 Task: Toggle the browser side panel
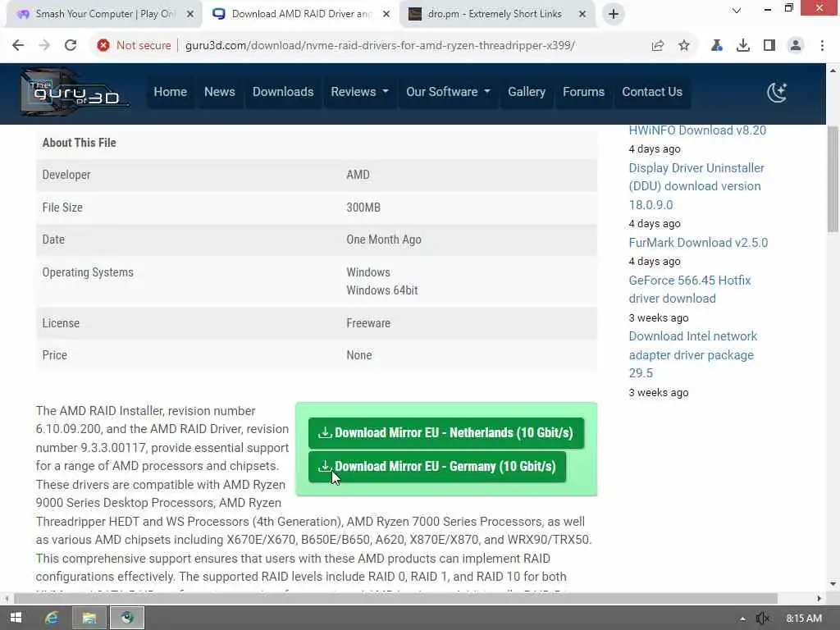click(769, 46)
